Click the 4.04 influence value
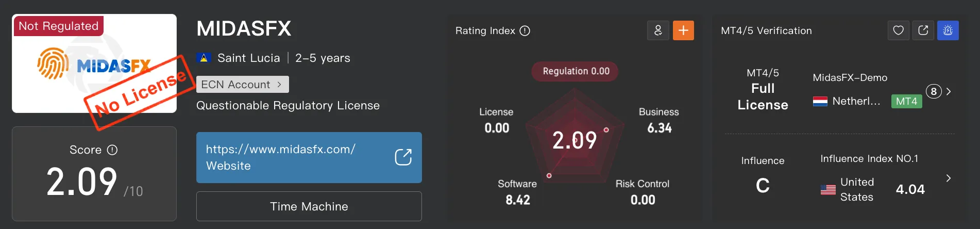980x229 pixels. (910, 189)
